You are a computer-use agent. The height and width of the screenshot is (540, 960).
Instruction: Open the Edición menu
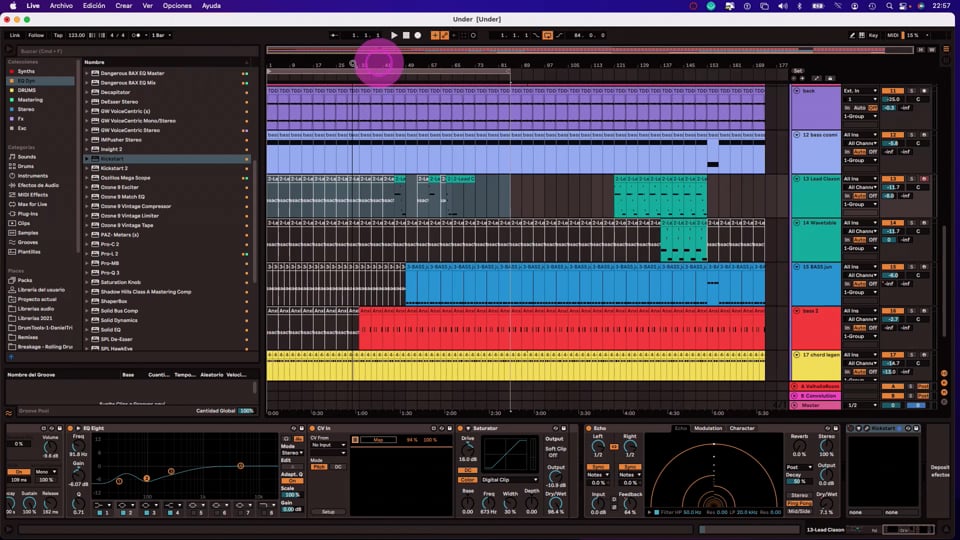coord(94,6)
